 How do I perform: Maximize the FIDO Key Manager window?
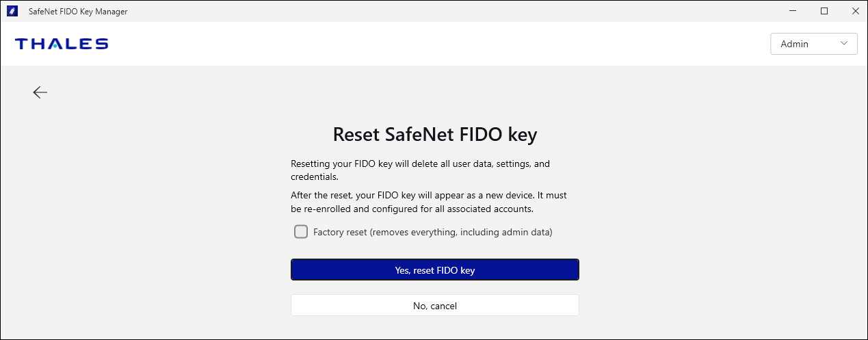824,11
